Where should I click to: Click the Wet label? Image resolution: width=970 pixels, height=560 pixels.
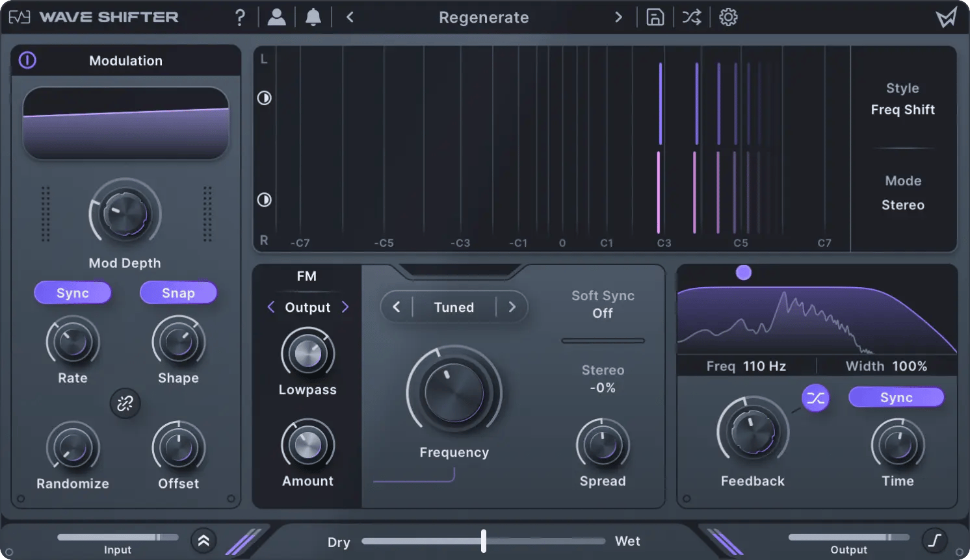coord(627,541)
